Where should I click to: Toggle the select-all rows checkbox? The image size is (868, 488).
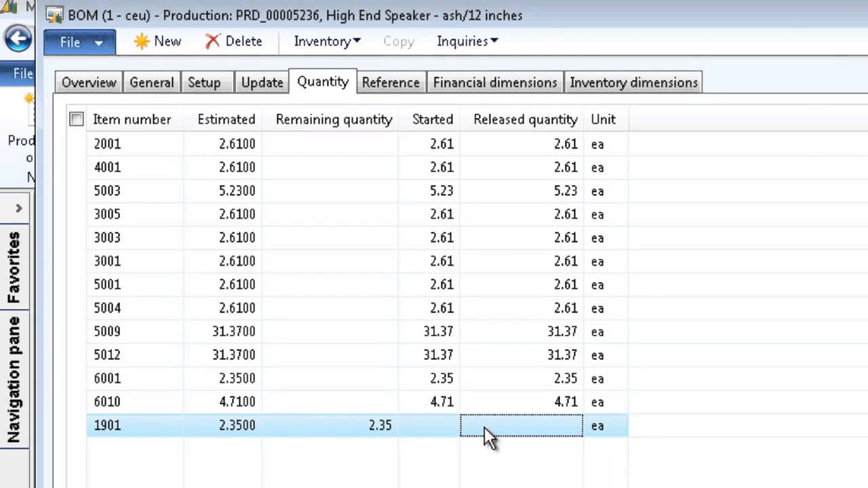[77, 119]
